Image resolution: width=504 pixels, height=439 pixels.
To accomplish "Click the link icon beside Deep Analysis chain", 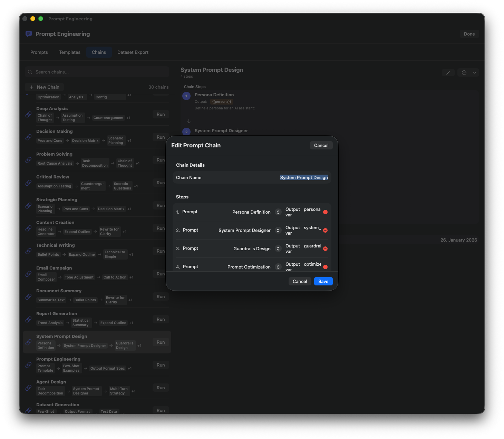I will (29, 115).
